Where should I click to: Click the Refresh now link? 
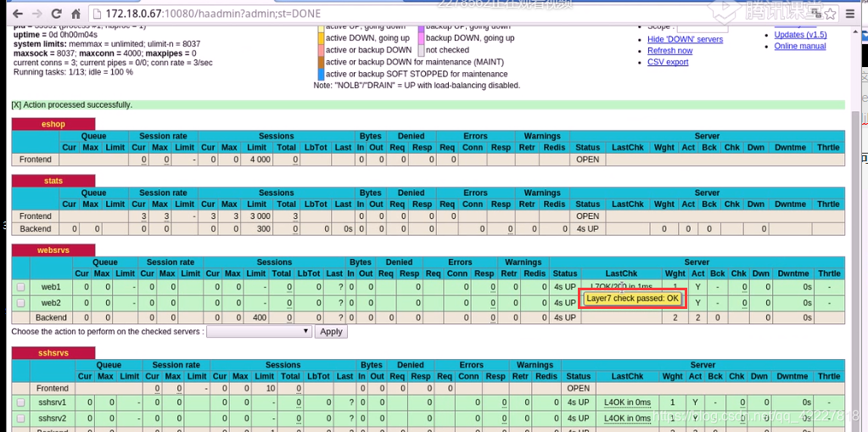click(x=669, y=50)
